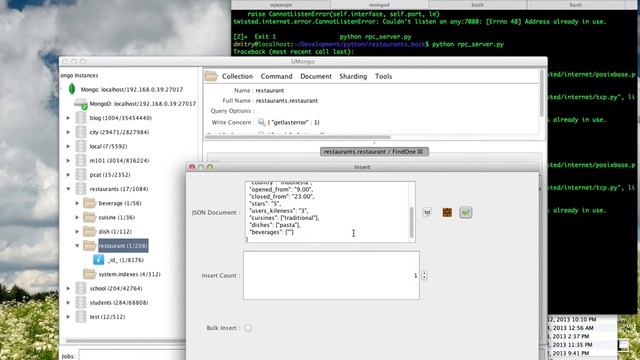Viewport: 640px width, 360px height.
Task: Select 'blog (1004/35454440)' tree row
Action: click(x=120, y=118)
